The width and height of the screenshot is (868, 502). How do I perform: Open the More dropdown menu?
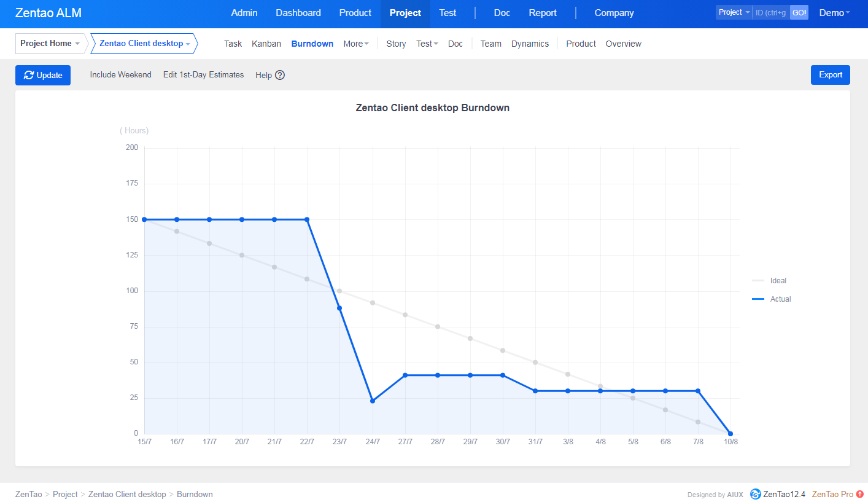(355, 44)
